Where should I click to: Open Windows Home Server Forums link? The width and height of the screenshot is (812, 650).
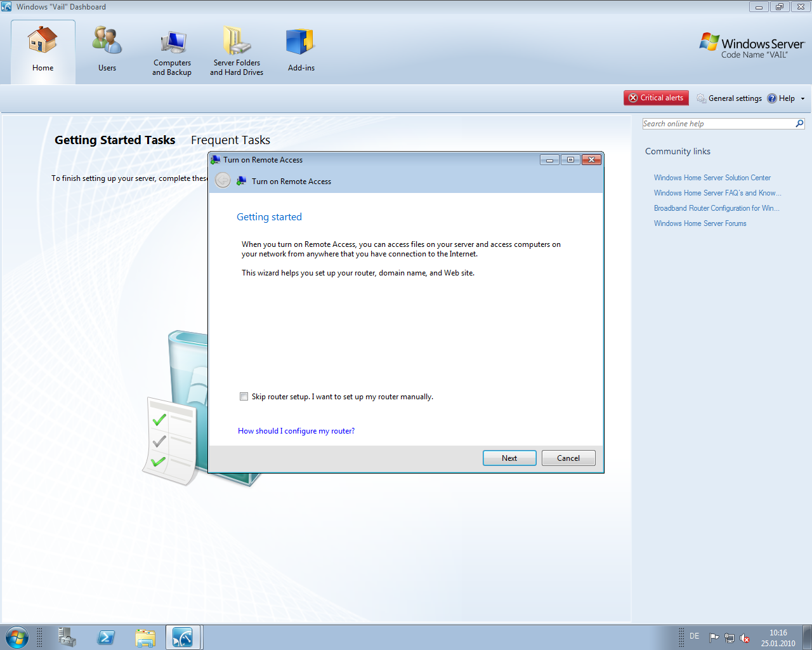point(700,223)
